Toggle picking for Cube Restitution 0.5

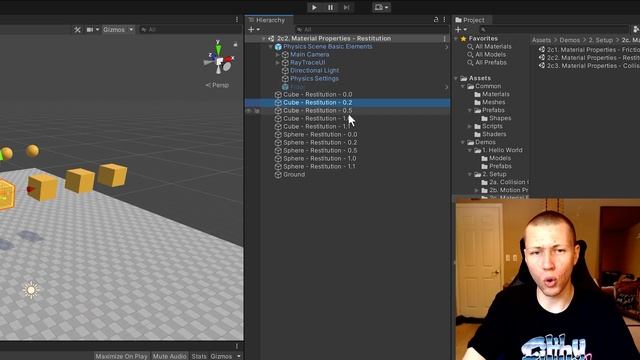[257, 111]
